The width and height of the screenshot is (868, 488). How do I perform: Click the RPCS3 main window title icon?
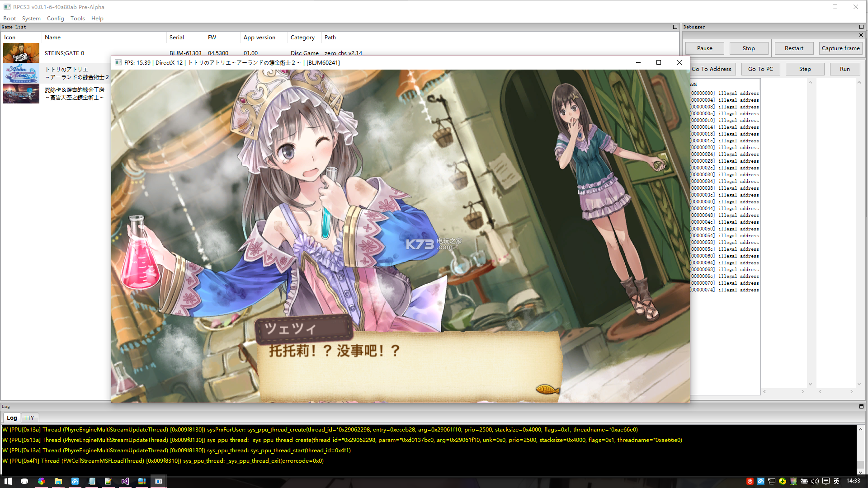click(7, 7)
